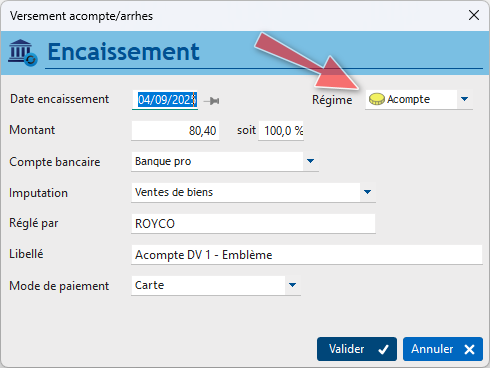Image resolution: width=490 pixels, height=368 pixels.
Task: Click the Banque pro combo box
Action: tap(225, 162)
